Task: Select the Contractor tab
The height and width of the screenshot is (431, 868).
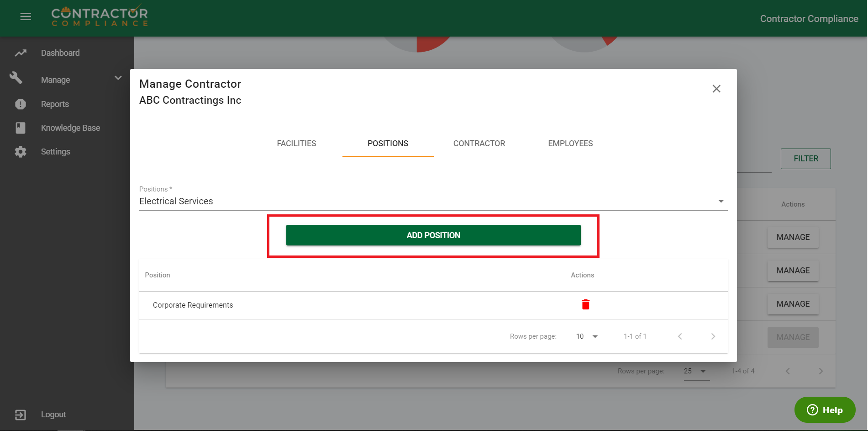Action: pyautogui.click(x=479, y=144)
